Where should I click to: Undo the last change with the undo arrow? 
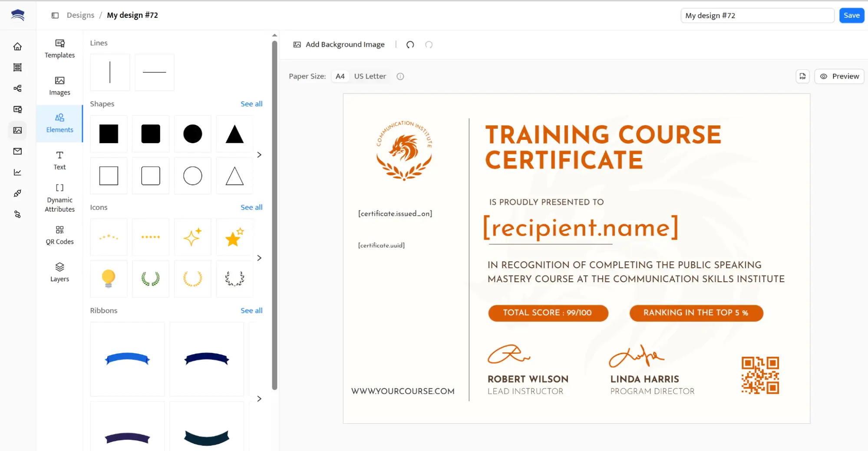[x=410, y=44]
